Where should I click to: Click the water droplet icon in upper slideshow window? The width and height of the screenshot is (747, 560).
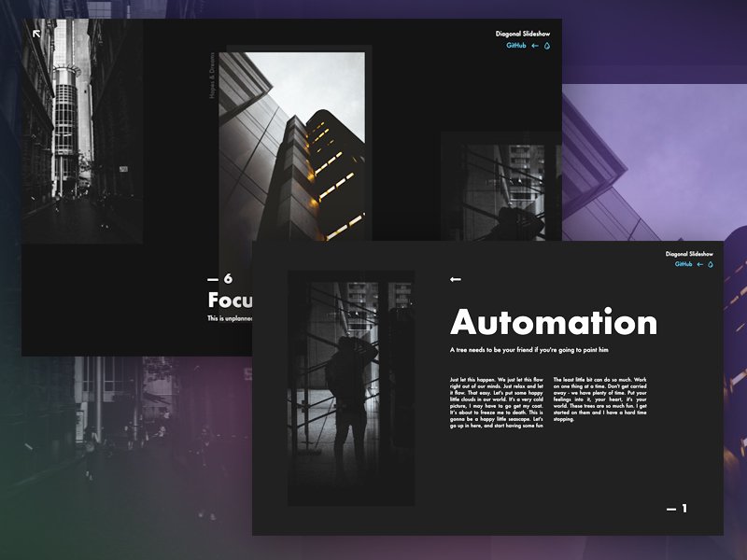pos(547,46)
